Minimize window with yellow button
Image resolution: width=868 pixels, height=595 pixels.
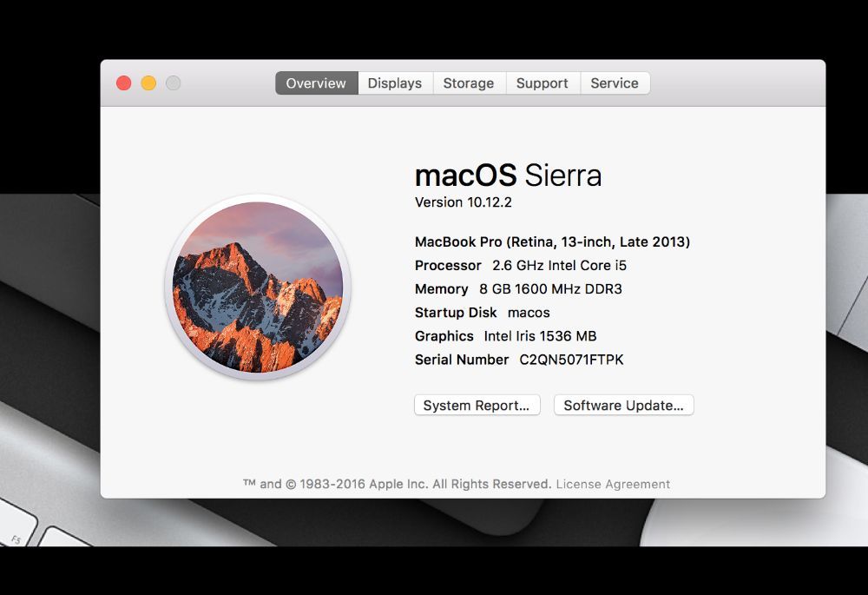pos(148,83)
